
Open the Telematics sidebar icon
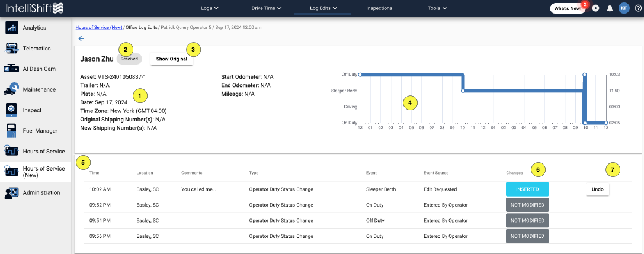(x=11, y=49)
